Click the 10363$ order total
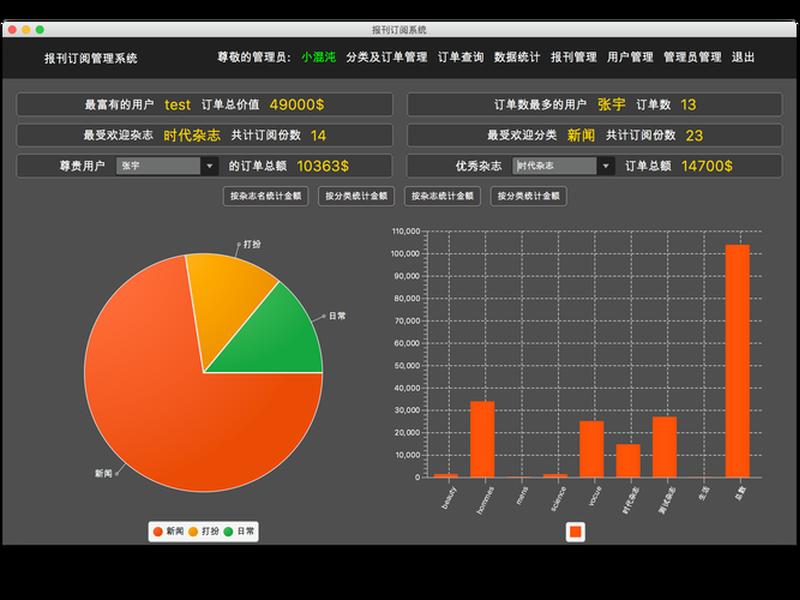Viewport: 800px width, 600px height. [x=322, y=166]
